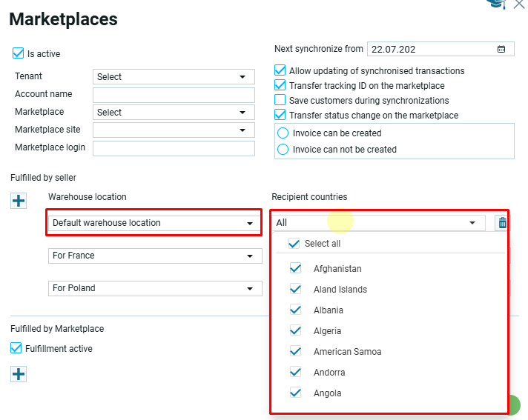Add a Fulfilled by Marketplace row
This screenshot has height=420, width=528.
click(19, 374)
